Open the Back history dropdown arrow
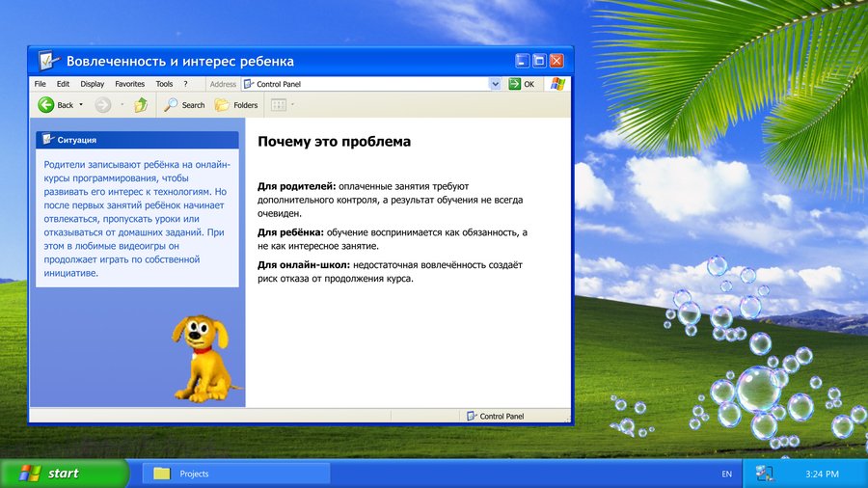The image size is (868, 488). pos(81,104)
